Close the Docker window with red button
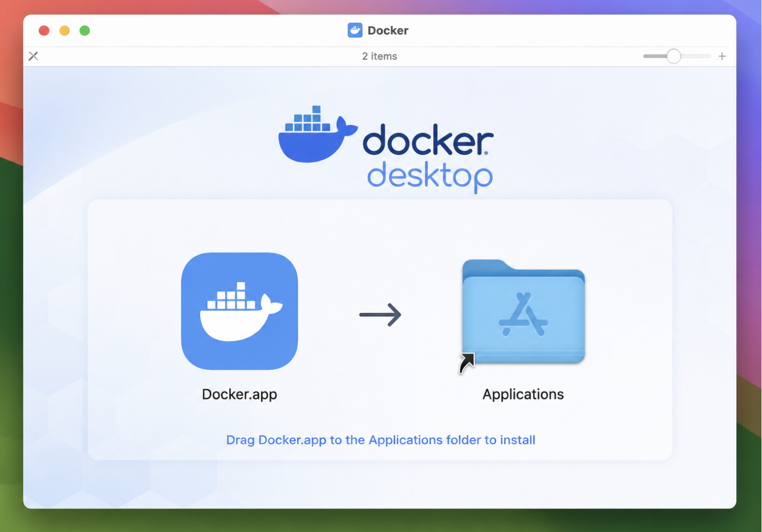Image resolution: width=762 pixels, height=532 pixels. [44, 30]
